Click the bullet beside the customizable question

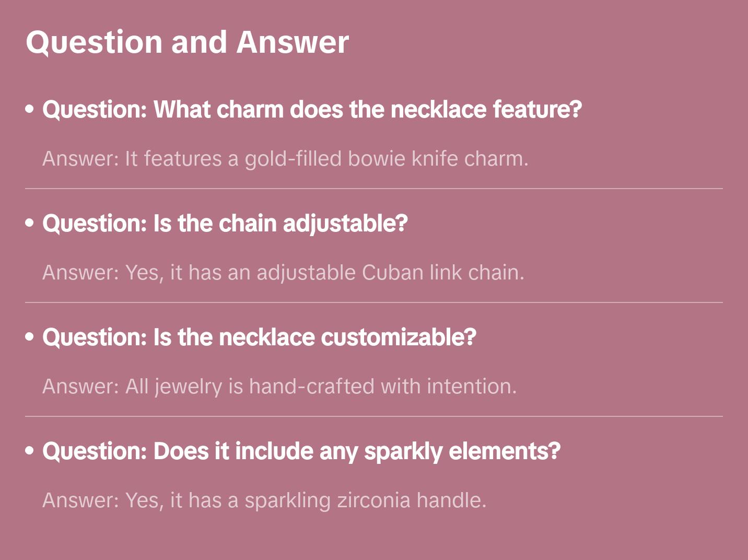pyautogui.click(x=30, y=337)
